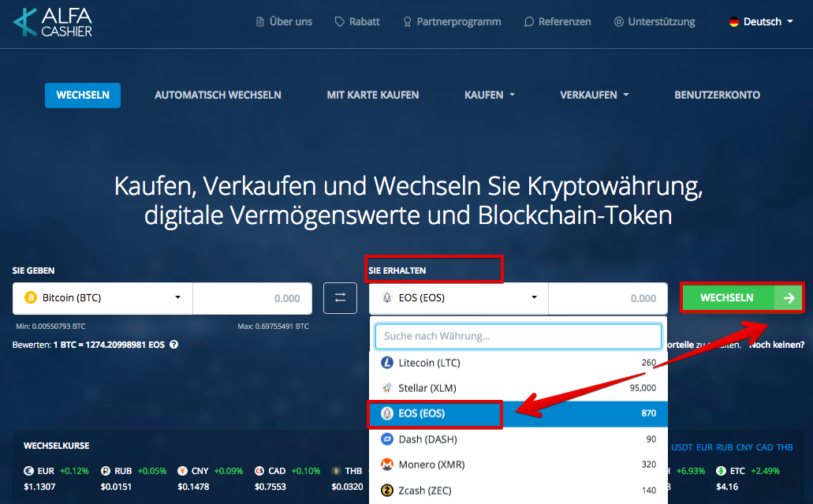Image resolution: width=813 pixels, height=504 pixels.
Task: Click the EOS icon in the selected currency field
Action: click(387, 297)
